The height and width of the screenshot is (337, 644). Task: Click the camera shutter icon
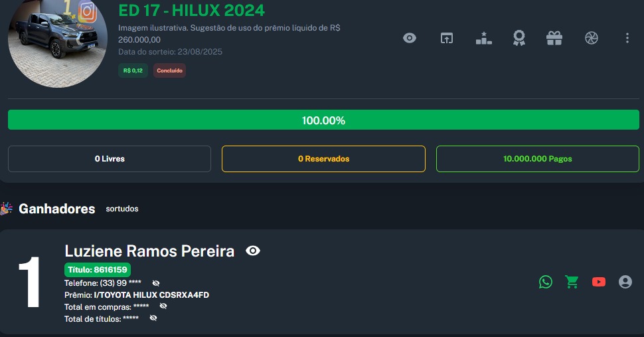(x=592, y=39)
